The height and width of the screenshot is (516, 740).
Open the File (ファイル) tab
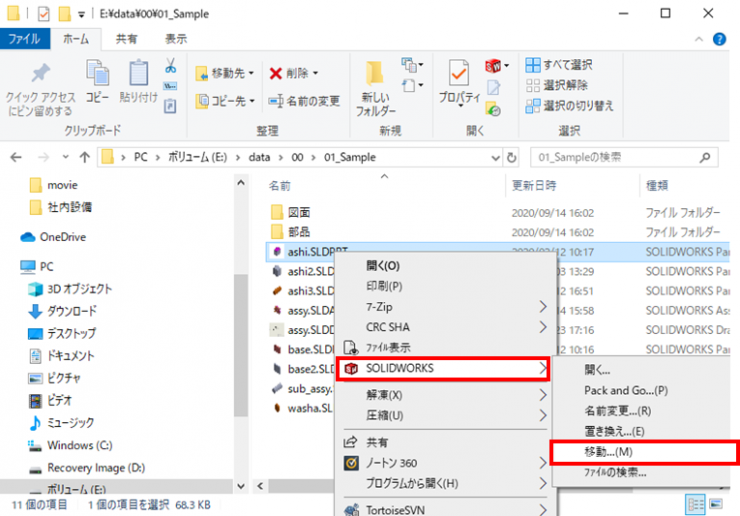click(25, 39)
